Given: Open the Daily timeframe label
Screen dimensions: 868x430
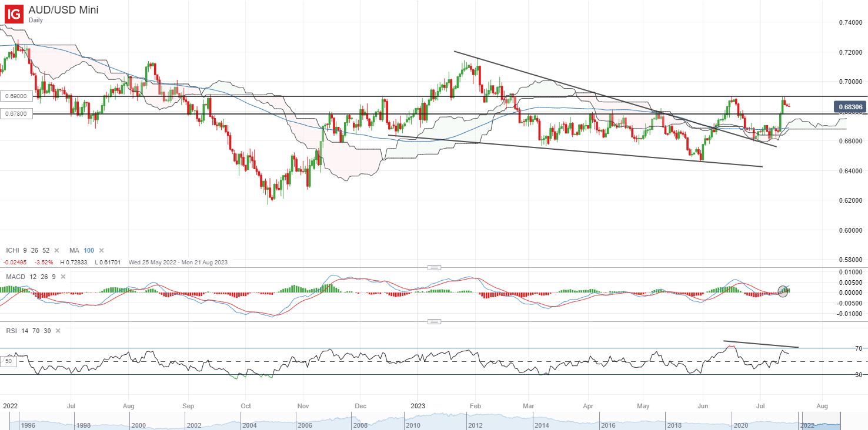Looking at the screenshot, I should tap(36, 19).
